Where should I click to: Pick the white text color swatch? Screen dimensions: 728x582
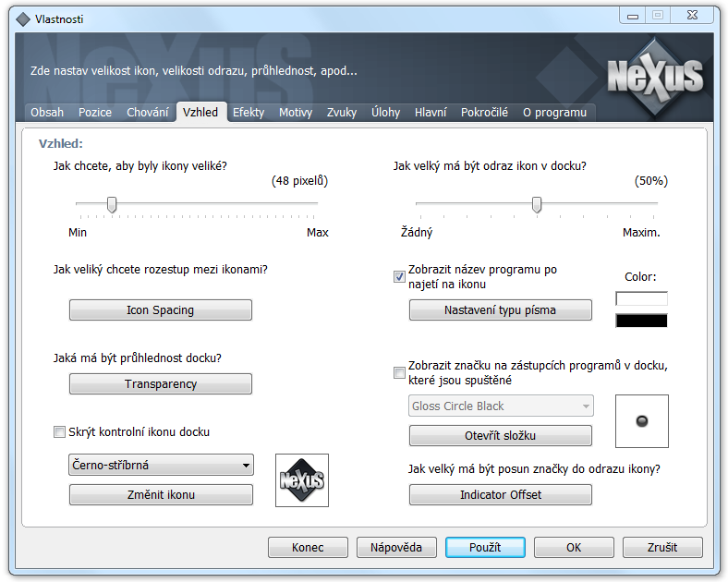[642, 298]
